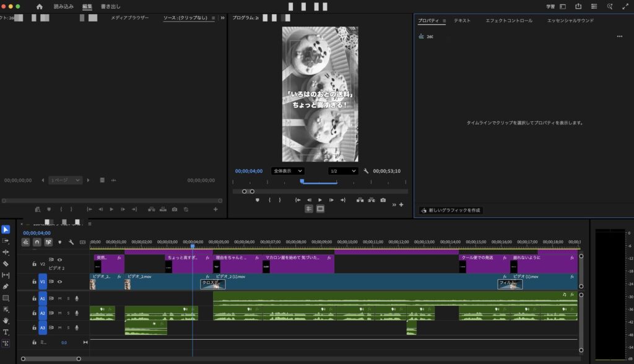Export a frame using the camera icon
The width and height of the screenshot is (634, 364).
coord(383,200)
